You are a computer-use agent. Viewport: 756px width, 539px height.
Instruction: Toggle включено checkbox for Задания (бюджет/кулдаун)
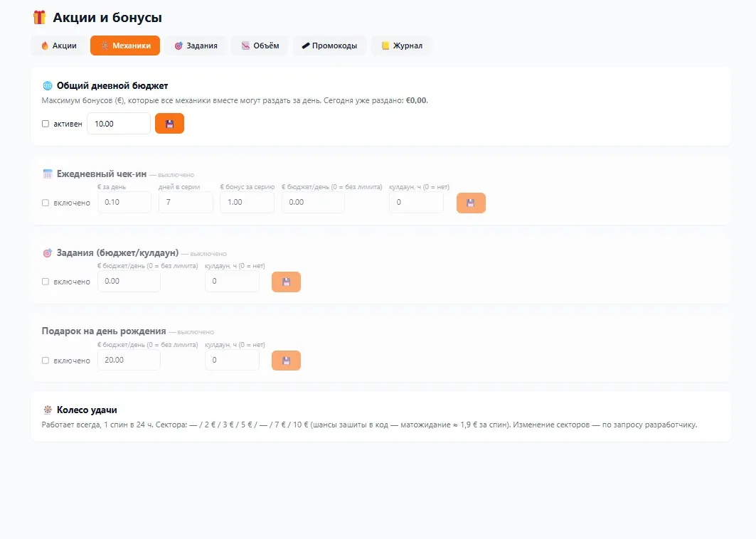tap(46, 282)
